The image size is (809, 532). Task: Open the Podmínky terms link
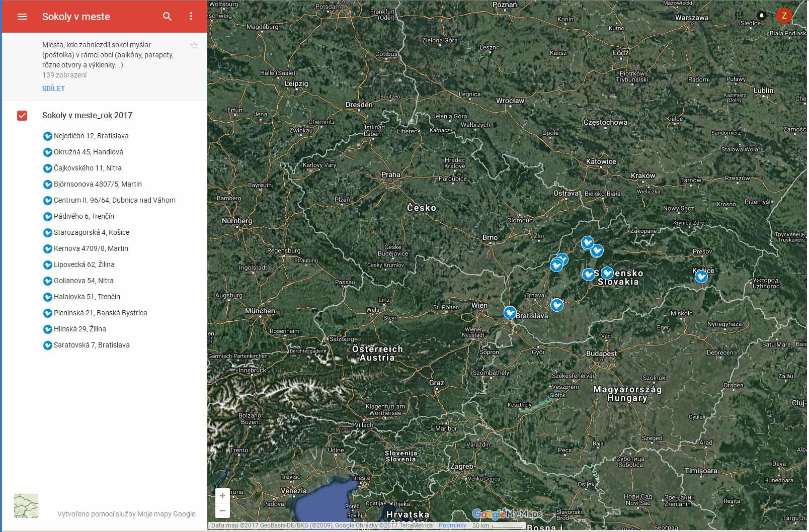click(452, 525)
